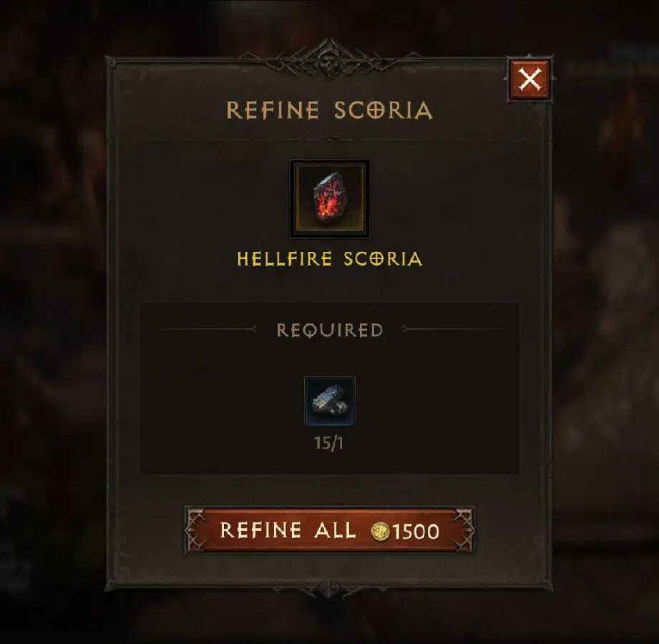Click the Refine All text
The width and height of the screenshot is (659, 644).
click(288, 530)
